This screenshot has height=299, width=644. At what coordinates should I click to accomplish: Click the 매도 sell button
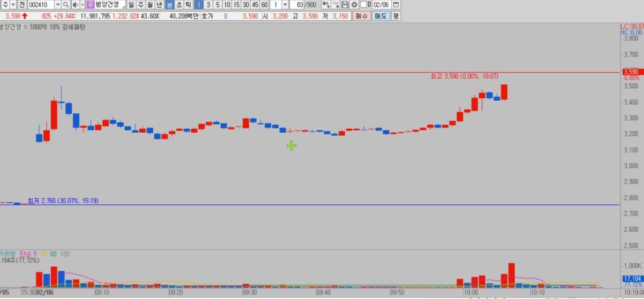click(380, 15)
